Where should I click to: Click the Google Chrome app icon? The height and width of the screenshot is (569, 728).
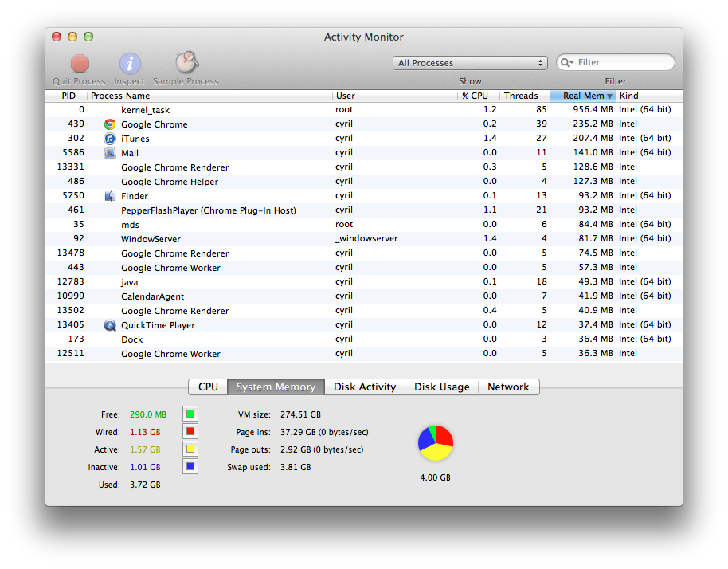[x=110, y=124]
